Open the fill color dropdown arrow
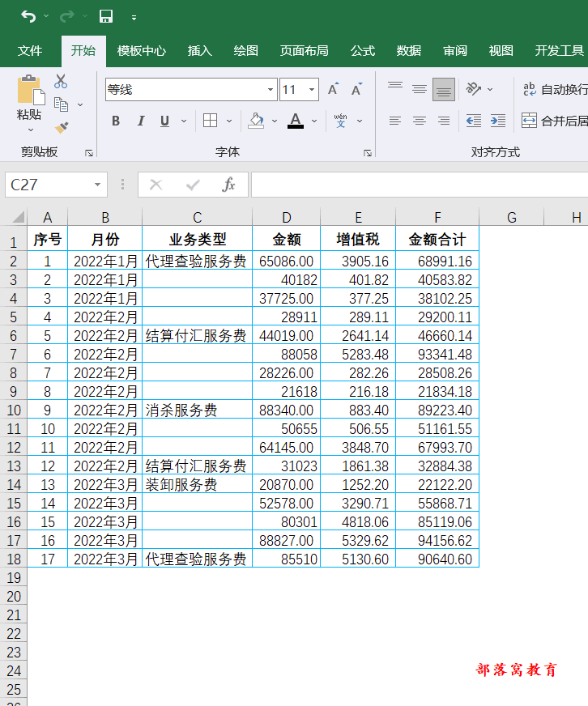Viewport: 588px width, 706px height. (x=275, y=121)
